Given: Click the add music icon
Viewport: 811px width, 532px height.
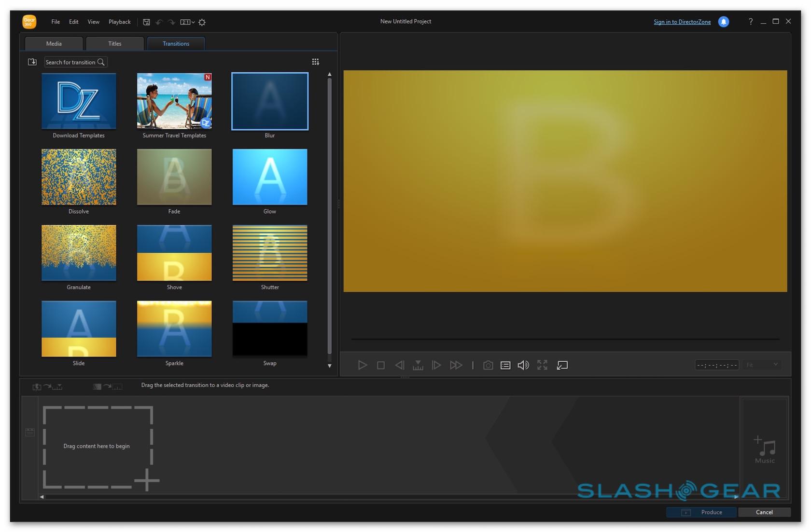Looking at the screenshot, I should [765, 449].
